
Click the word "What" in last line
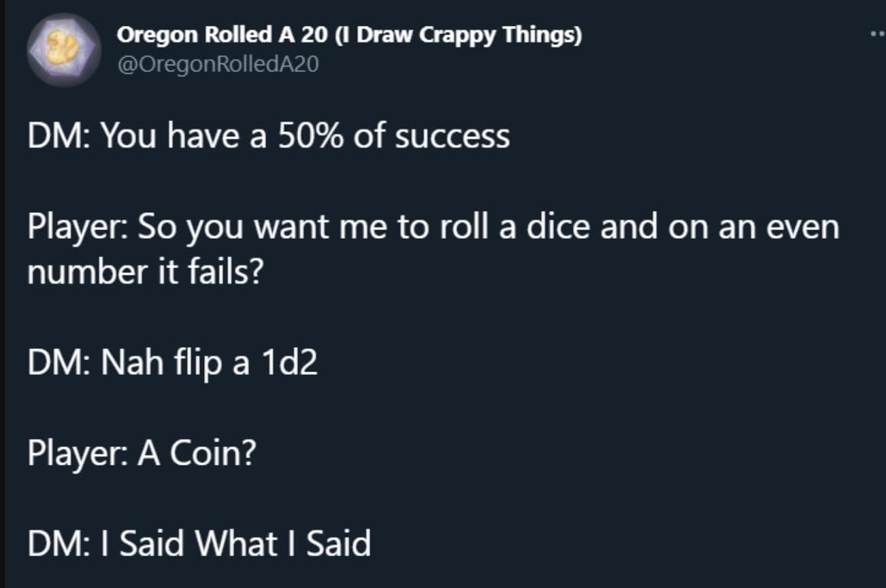pyautogui.click(x=237, y=543)
